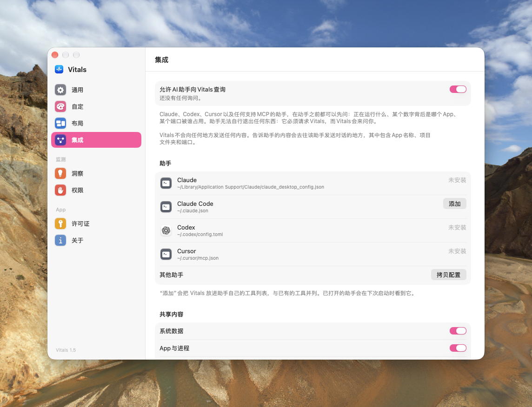Screen dimensions: 532x407
Task: Click the 监测 sidebar group label
Action: point(61,159)
